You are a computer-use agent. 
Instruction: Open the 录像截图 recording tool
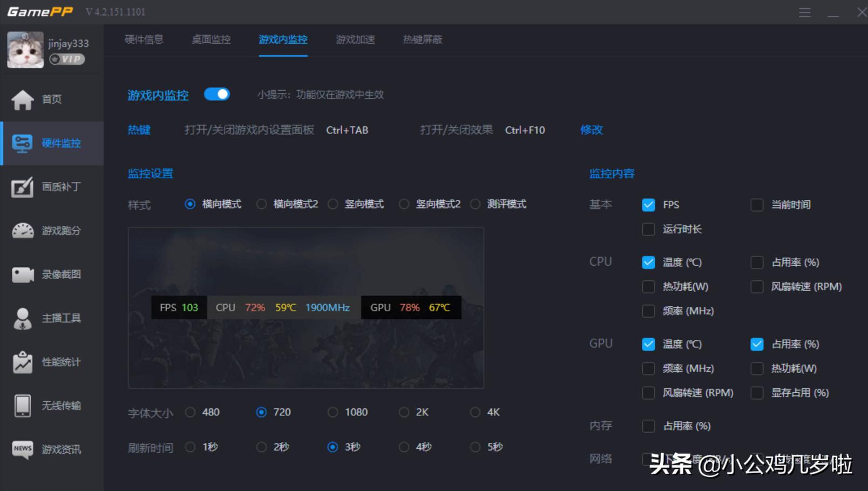(x=51, y=274)
